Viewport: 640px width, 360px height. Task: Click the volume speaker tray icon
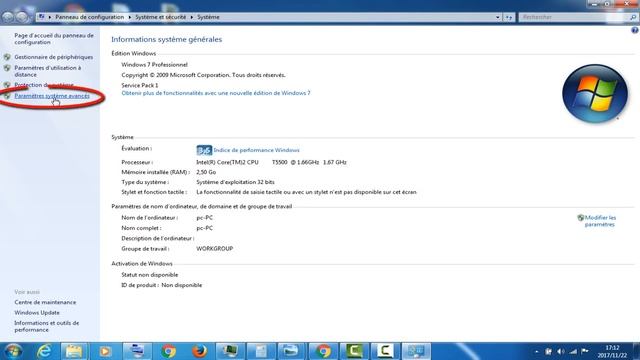[561, 351]
